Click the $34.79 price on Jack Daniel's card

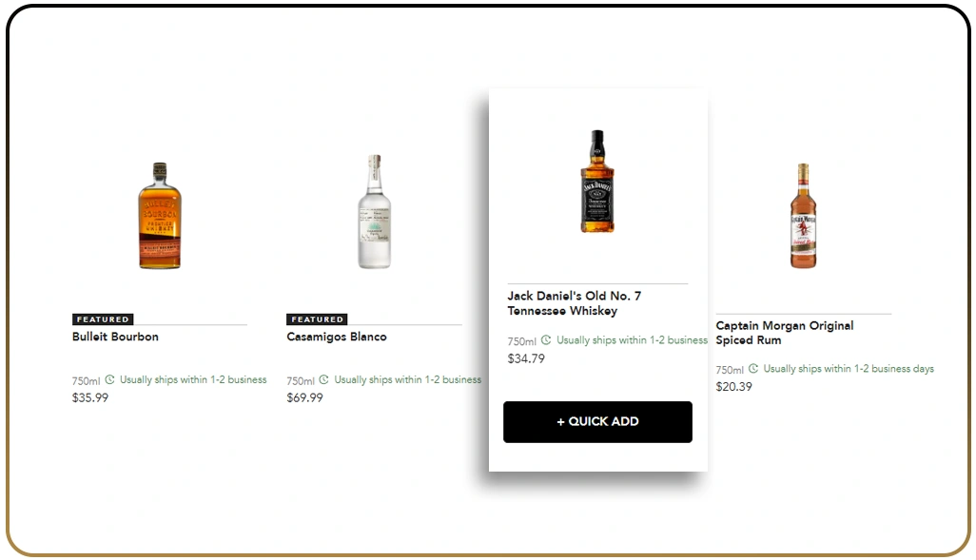coord(526,359)
